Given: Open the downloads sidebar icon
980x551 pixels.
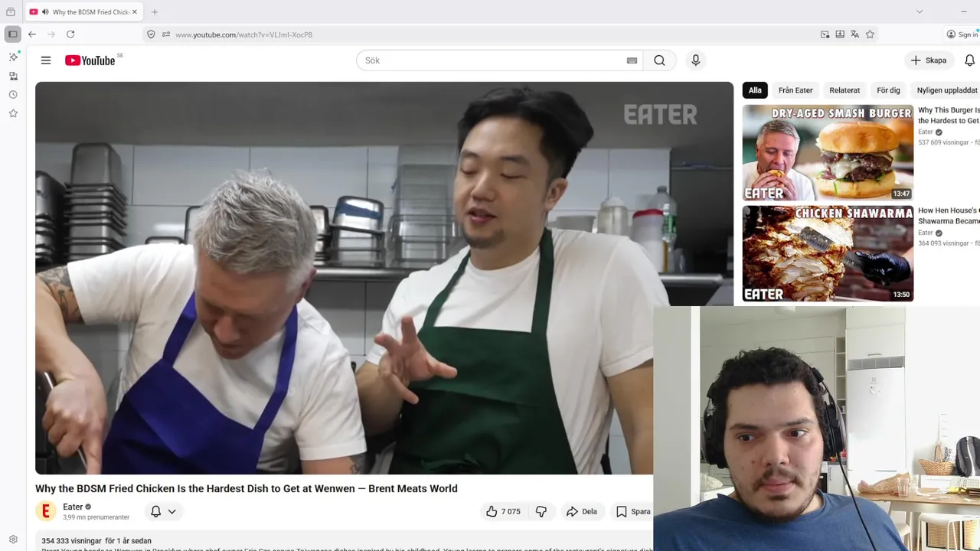Looking at the screenshot, I should (13, 76).
